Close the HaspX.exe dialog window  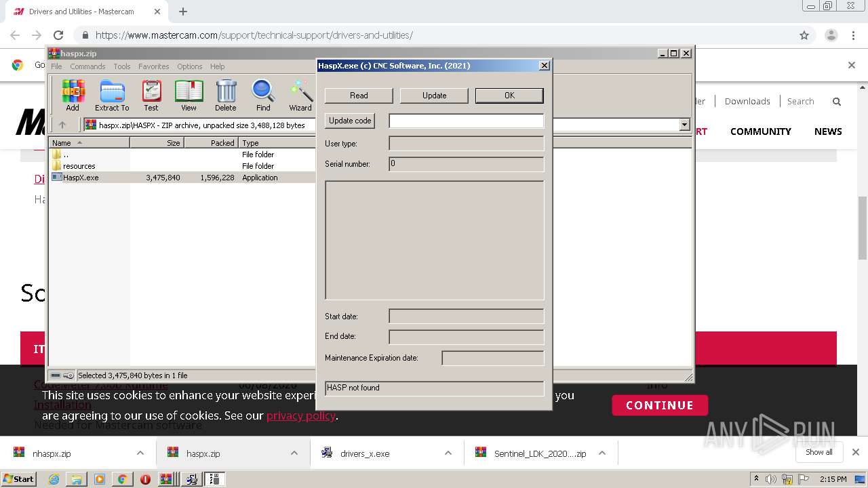(544, 66)
